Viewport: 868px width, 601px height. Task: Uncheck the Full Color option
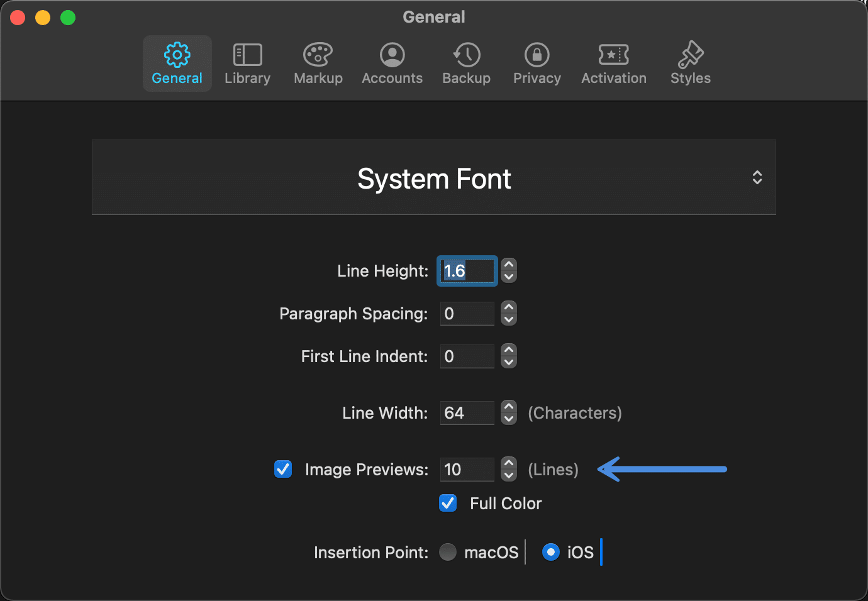point(448,503)
